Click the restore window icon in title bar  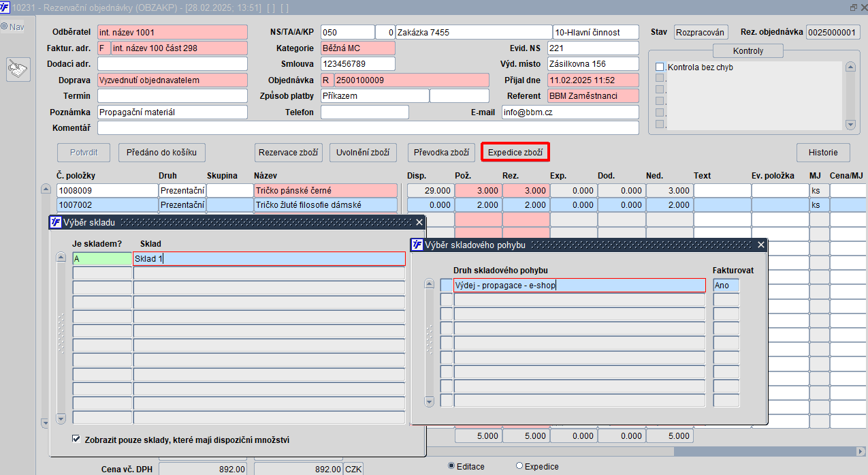click(x=854, y=7)
